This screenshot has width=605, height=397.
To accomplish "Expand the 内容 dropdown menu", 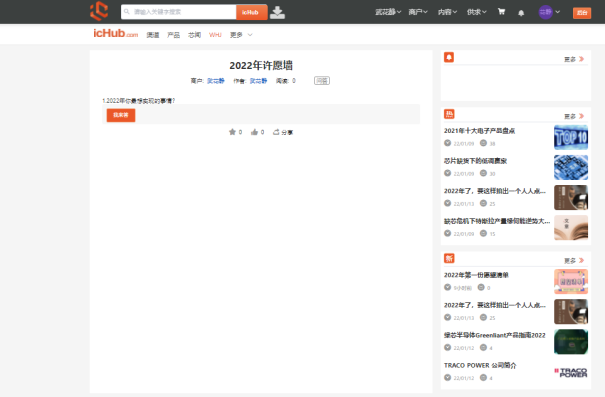I will coord(447,12).
